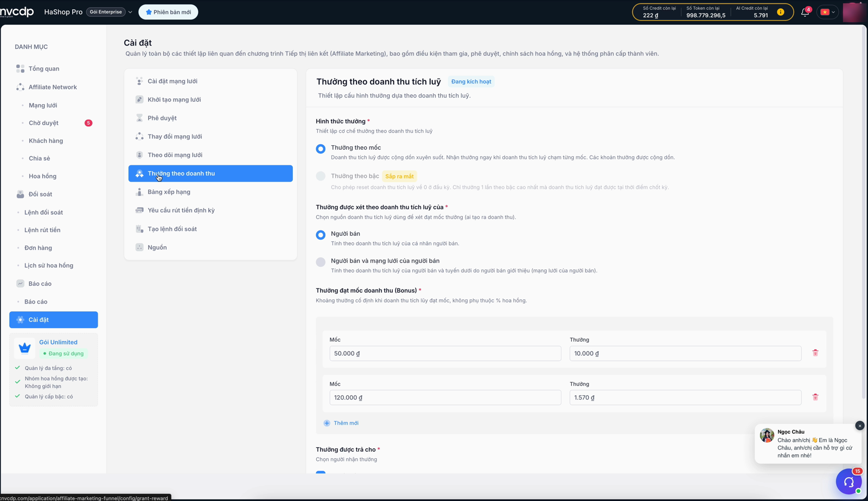Click the Yêu cầu rút tiền định kỳ icon
Viewport: 868px width, 501px height.
(139, 210)
